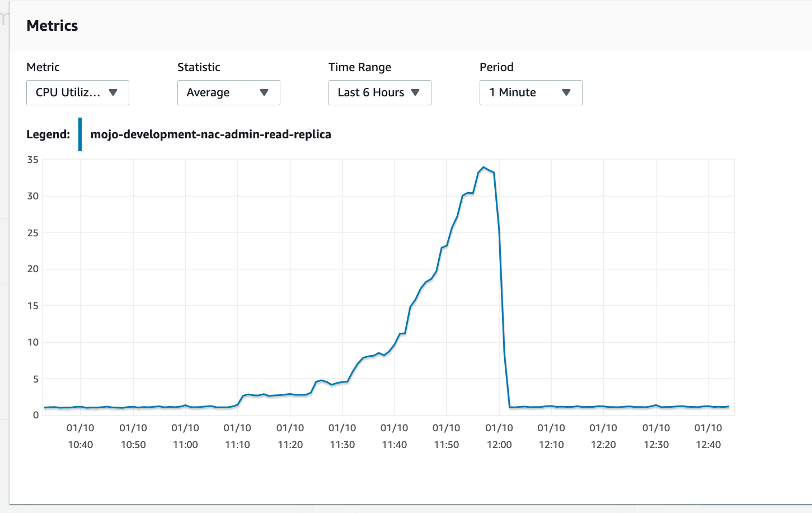Image resolution: width=812 pixels, height=513 pixels.
Task: Click the y-axis value 30
Action: pos(33,196)
